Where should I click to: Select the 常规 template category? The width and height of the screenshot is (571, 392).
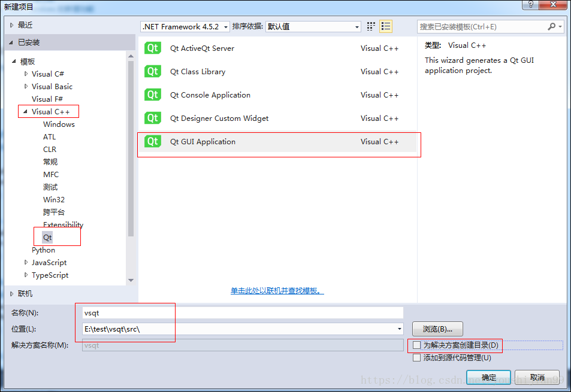click(x=50, y=162)
